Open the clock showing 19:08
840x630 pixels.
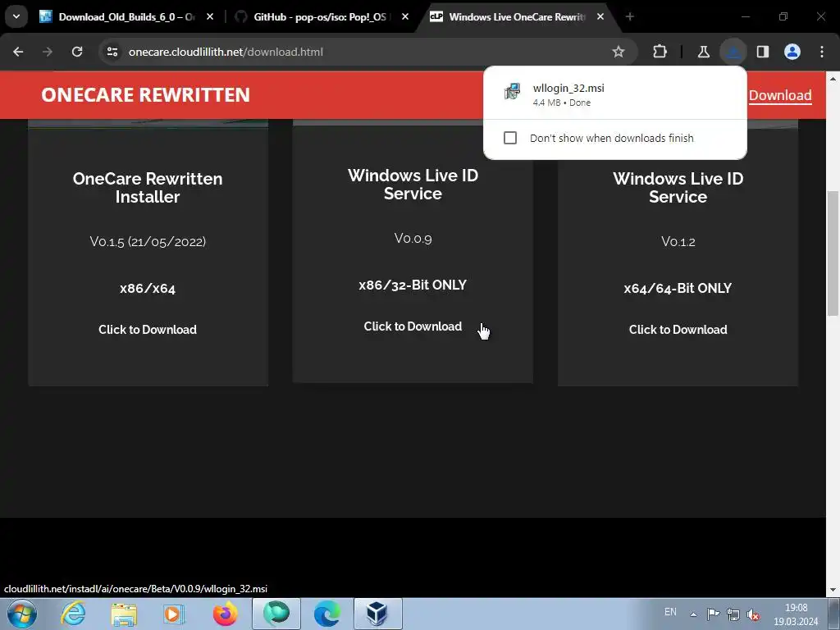[x=796, y=614]
